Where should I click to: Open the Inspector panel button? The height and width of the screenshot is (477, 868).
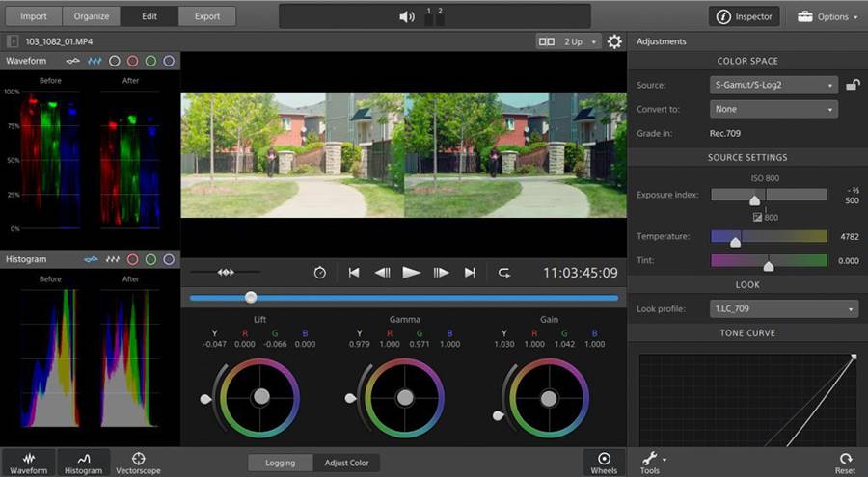745,16
